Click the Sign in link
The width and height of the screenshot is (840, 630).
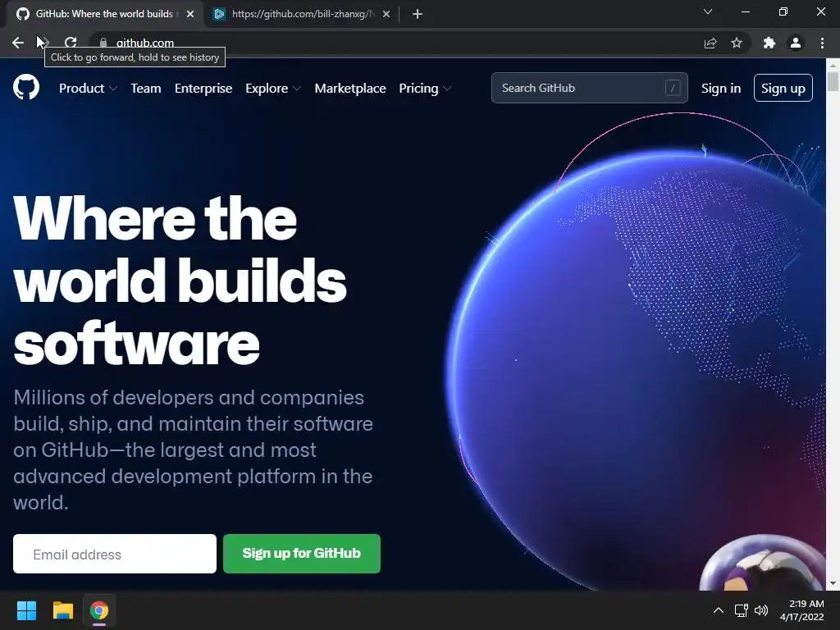721,89
